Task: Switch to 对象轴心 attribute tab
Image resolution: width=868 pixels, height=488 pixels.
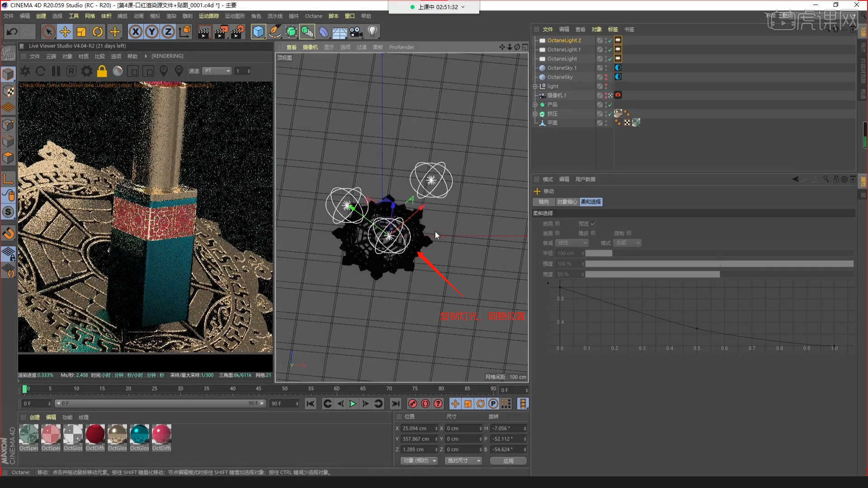Action: pos(567,202)
